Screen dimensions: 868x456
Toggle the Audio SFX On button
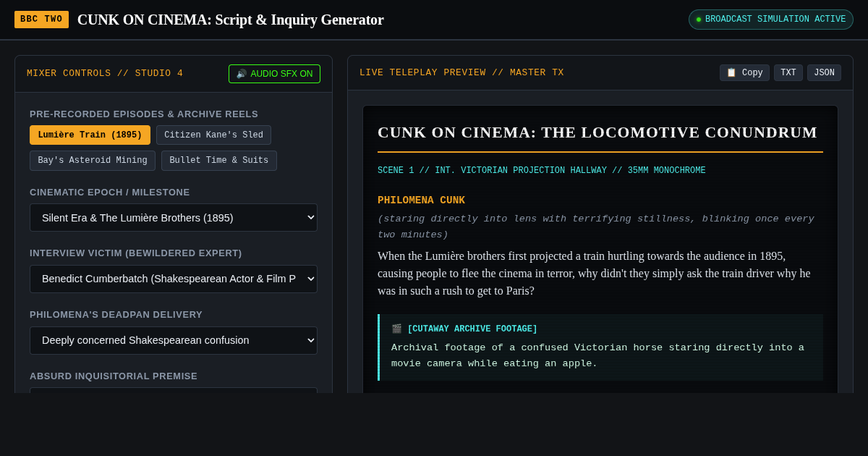[x=274, y=74]
